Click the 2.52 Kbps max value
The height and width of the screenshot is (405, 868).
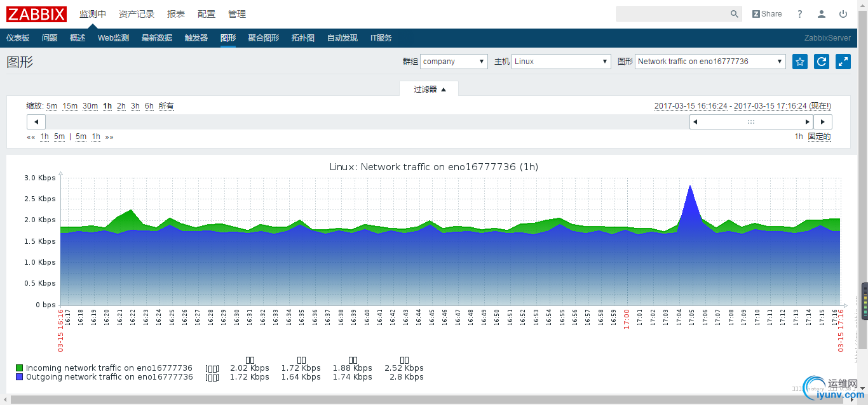[404, 368]
